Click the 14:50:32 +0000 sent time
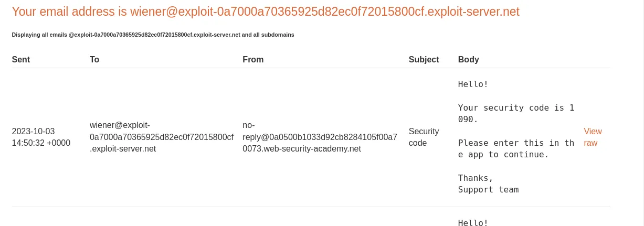Viewport: 644px width, 226px height. [x=41, y=143]
